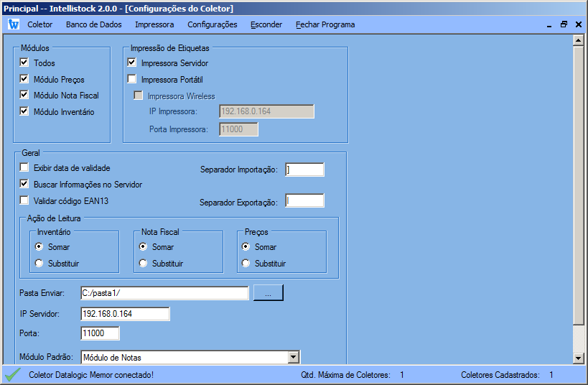Screen dimensions: 588x385
Task: Uncheck the Todos modules checkbox
Action: pyautogui.click(x=24, y=62)
